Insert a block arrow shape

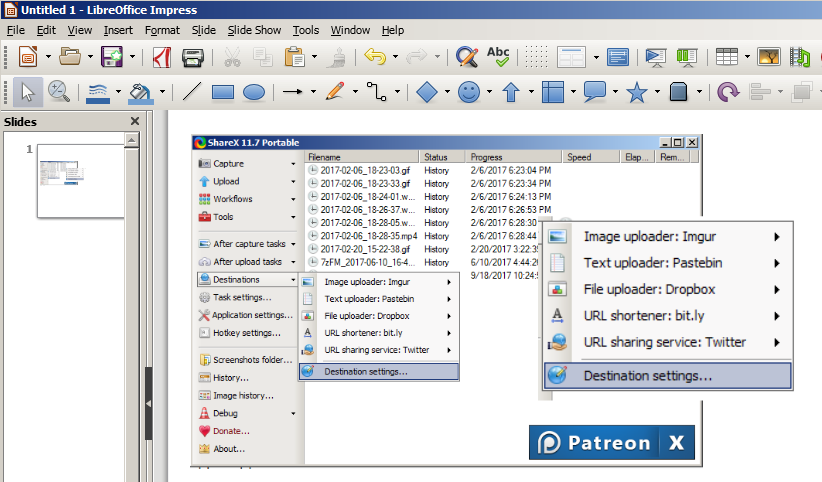point(511,92)
